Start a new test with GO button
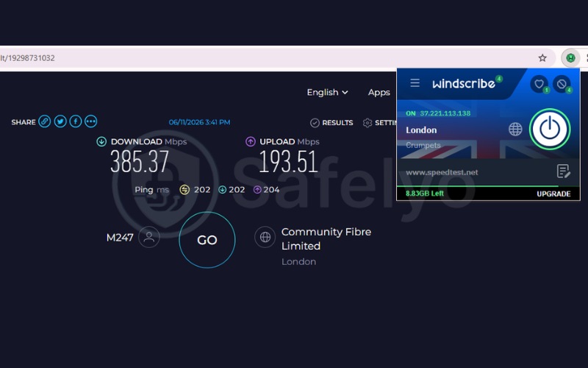The image size is (588, 368). (207, 240)
